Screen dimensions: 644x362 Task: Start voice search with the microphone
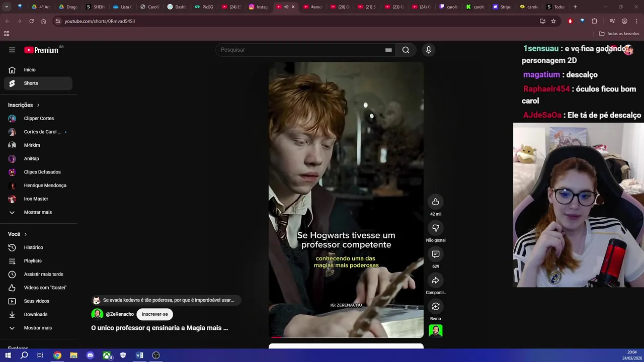429,50
